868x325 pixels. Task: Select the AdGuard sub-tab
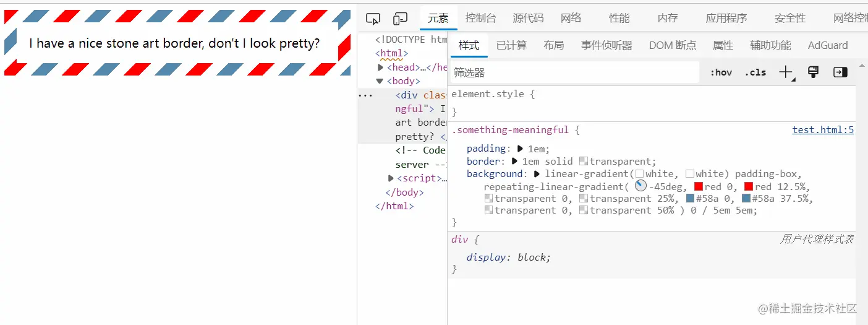point(828,45)
